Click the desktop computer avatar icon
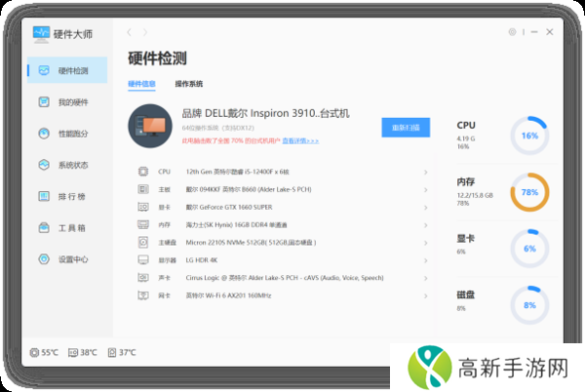Viewport: 585px width, 392px height. [150, 126]
